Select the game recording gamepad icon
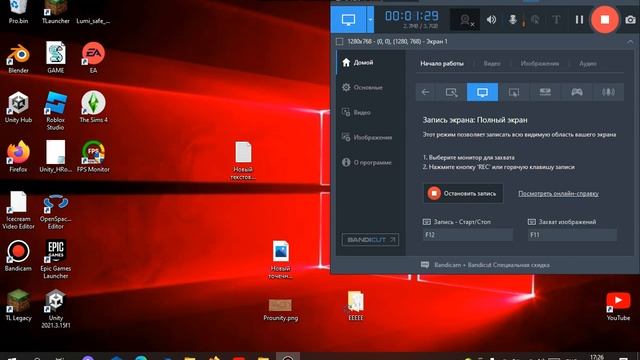The image size is (640, 360). pyautogui.click(x=577, y=92)
